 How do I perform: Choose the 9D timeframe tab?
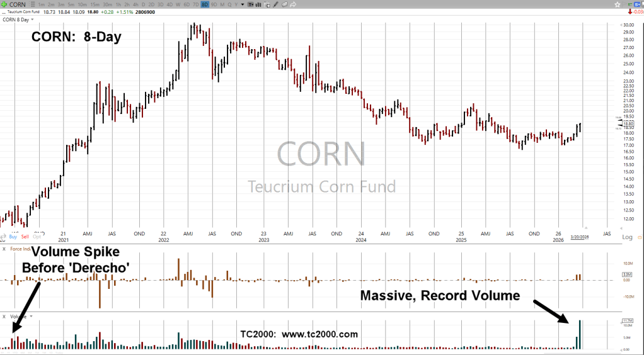click(x=214, y=4)
